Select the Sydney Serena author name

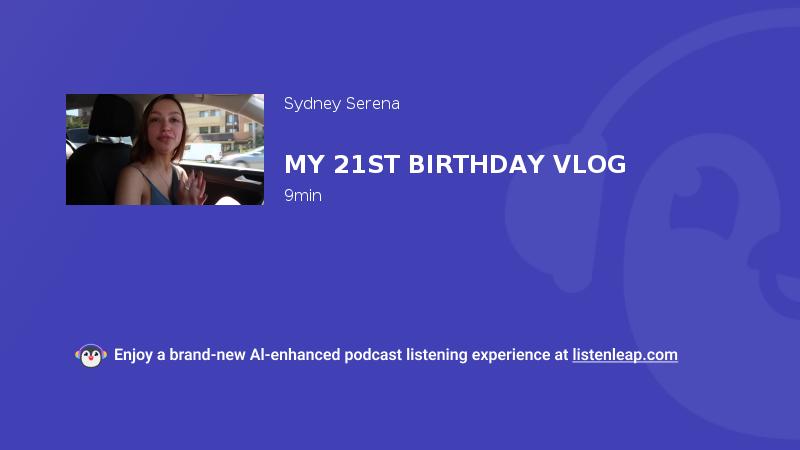point(342,104)
